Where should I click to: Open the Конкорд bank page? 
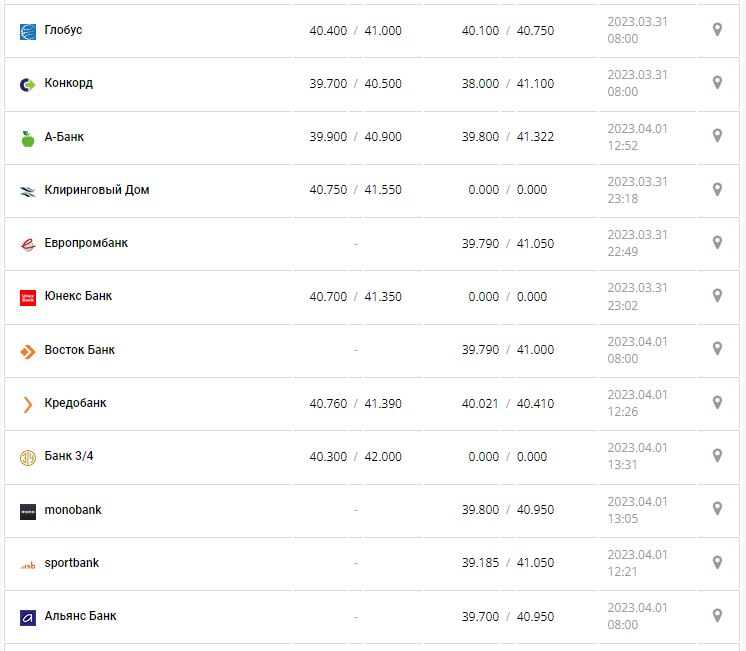click(68, 83)
